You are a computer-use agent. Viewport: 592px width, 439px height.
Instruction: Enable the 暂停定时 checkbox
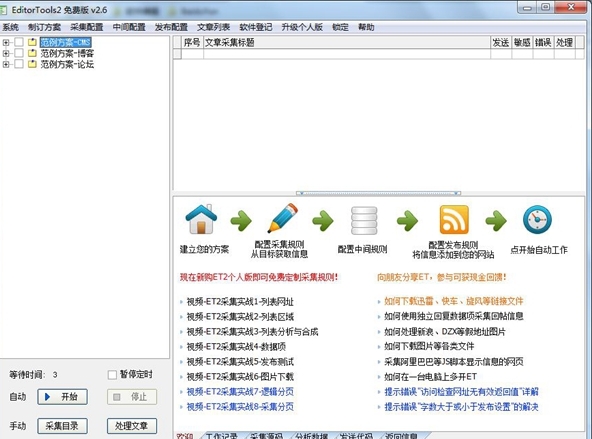pyautogui.click(x=112, y=375)
